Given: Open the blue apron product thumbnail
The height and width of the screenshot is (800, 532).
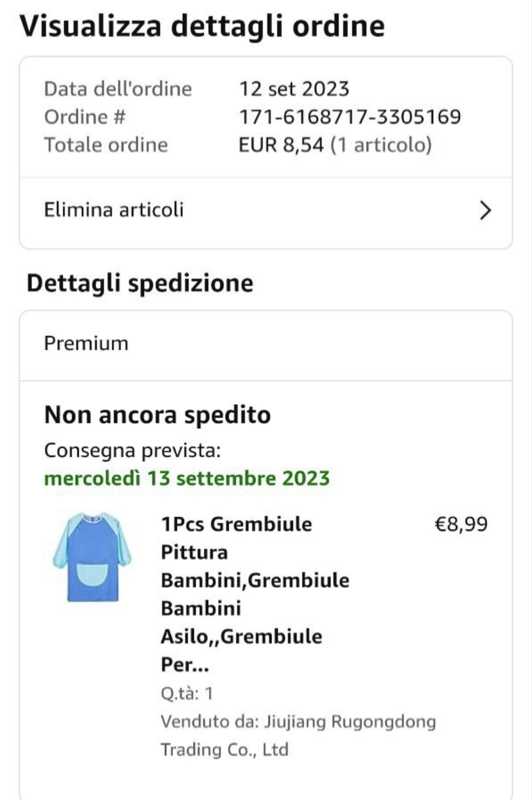Looking at the screenshot, I should click(92, 557).
